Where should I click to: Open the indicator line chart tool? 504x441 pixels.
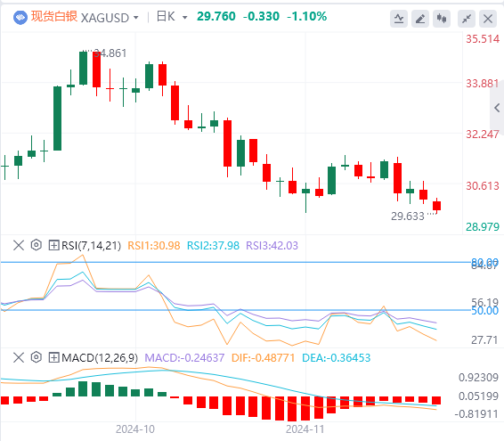pyautogui.click(x=399, y=19)
